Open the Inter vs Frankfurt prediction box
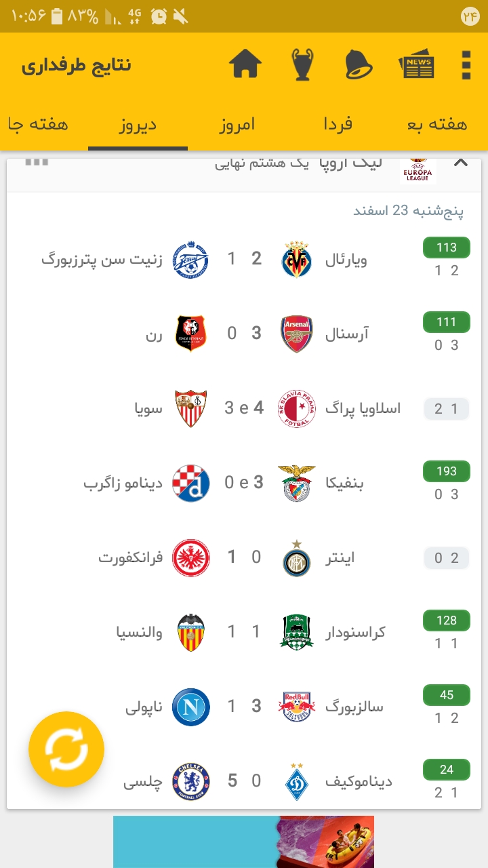488x868 pixels. [x=446, y=558]
